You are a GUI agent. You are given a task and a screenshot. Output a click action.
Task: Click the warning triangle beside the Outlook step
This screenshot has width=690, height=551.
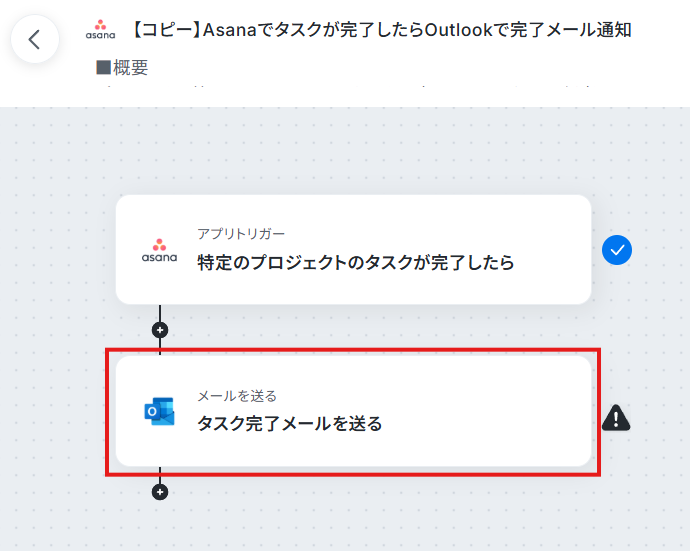click(x=616, y=418)
